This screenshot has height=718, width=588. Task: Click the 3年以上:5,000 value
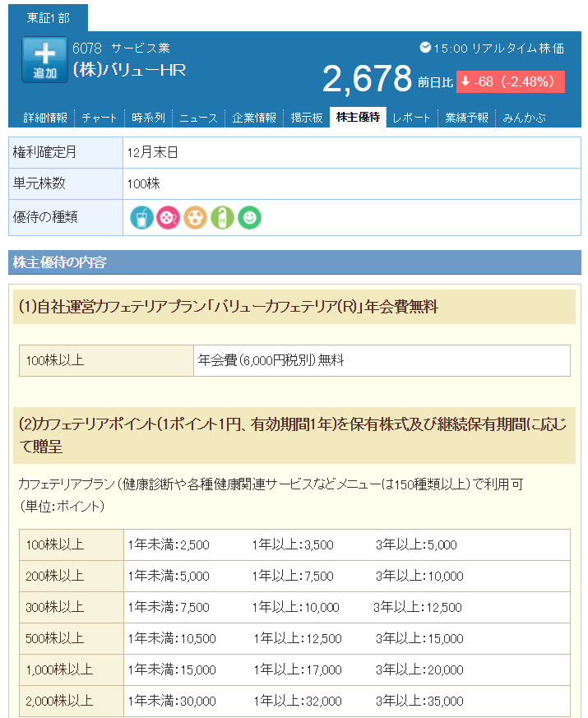pos(416,544)
